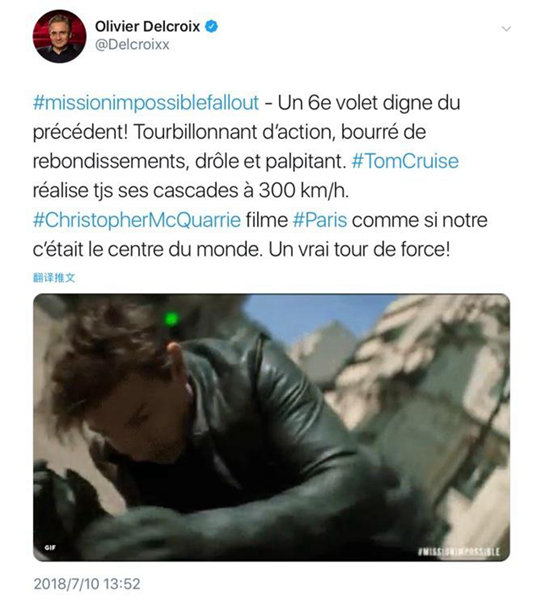Screen dimensions: 558x600
Task: Open the #ChristopherMcQuarrie hashtag
Action: (x=137, y=220)
